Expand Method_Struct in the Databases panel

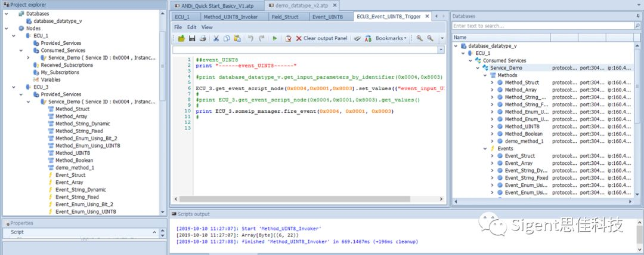click(492, 82)
